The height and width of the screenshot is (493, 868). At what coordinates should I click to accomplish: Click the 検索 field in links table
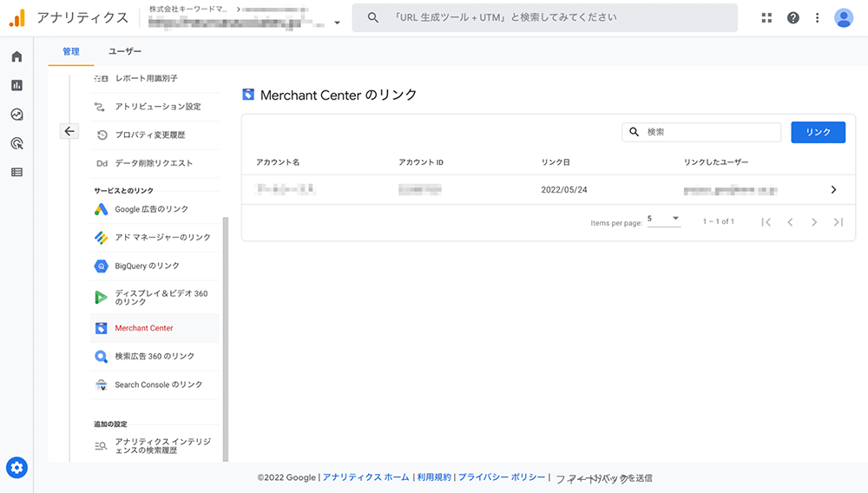point(701,132)
